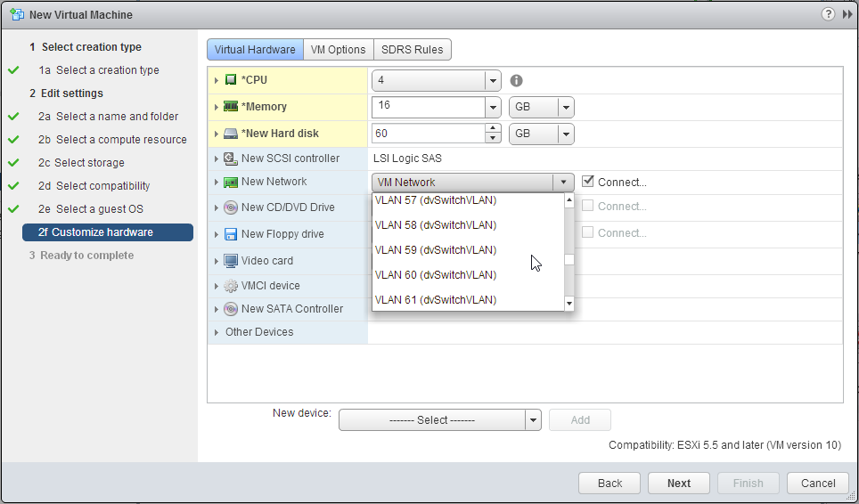
Task: Select VLAN 59 (dvSwitchVLAN) network
Action: [x=468, y=250]
